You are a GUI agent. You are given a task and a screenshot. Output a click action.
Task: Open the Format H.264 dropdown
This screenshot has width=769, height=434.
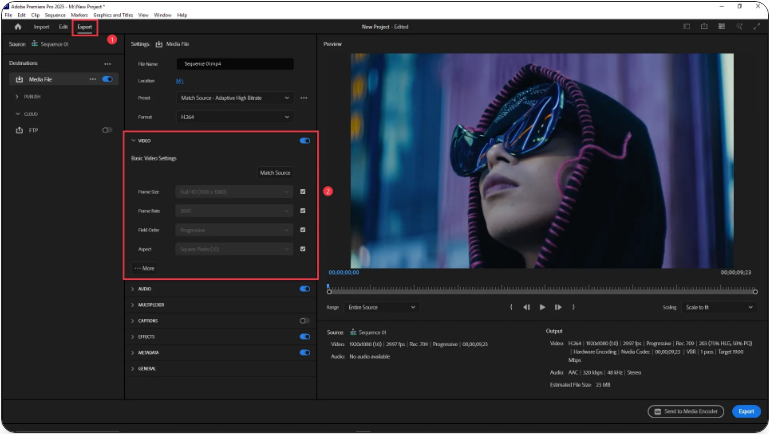(x=234, y=117)
